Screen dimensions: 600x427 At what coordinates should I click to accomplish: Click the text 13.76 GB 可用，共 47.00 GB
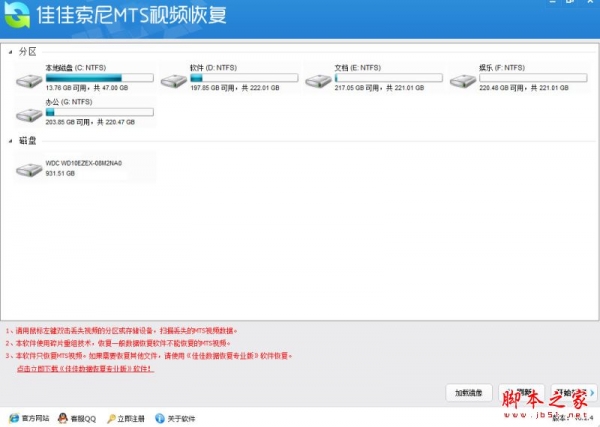coord(87,88)
